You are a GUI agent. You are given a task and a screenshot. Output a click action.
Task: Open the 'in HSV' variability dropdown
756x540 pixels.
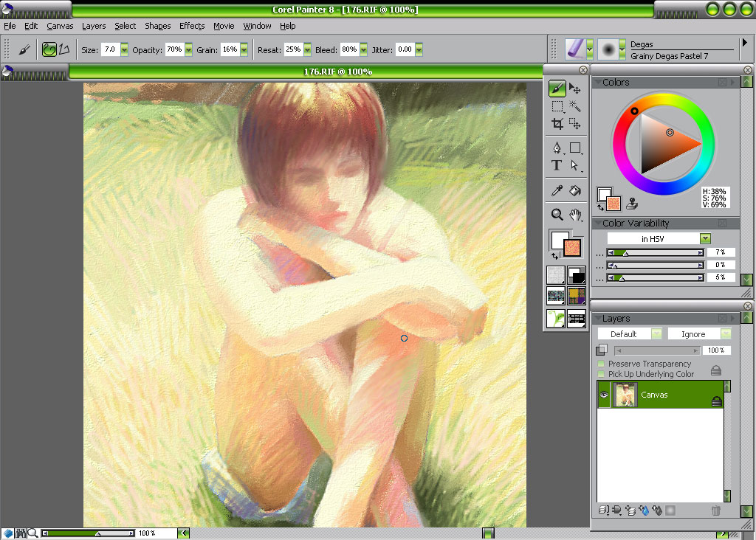point(705,238)
